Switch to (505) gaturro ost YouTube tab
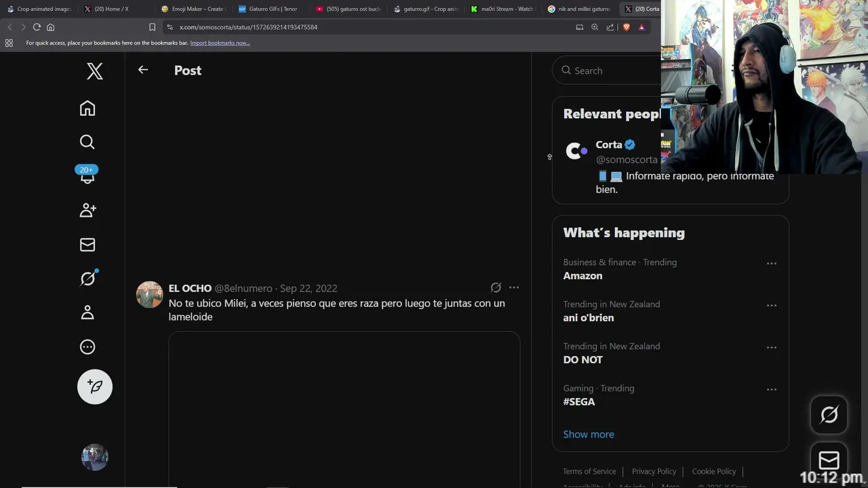 pos(349,9)
